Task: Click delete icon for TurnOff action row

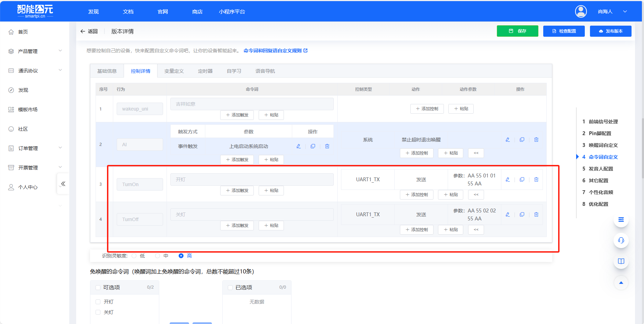Action: pos(536,214)
